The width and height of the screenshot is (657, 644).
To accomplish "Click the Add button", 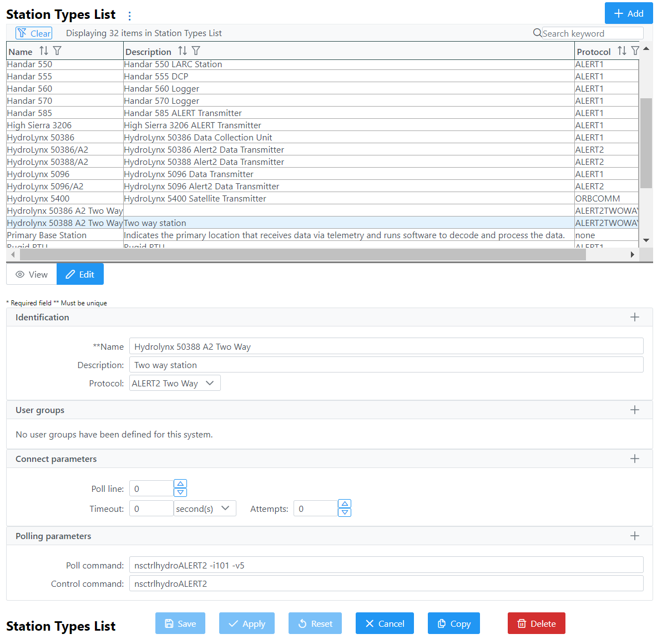I will pyautogui.click(x=628, y=13).
